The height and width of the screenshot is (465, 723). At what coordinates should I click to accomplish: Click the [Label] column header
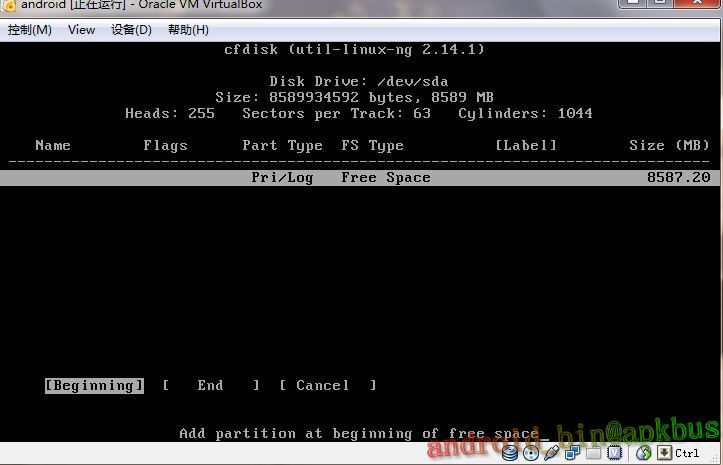(x=526, y=146)
